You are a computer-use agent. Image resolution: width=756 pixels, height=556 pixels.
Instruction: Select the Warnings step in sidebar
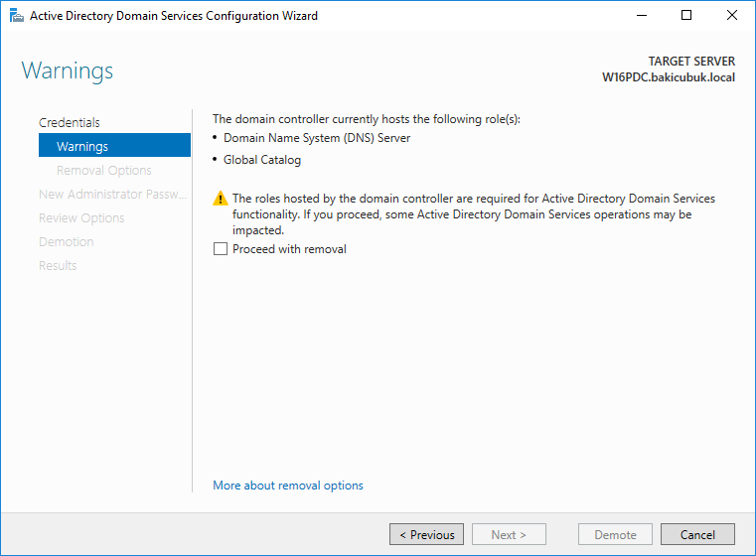point(115,146)
